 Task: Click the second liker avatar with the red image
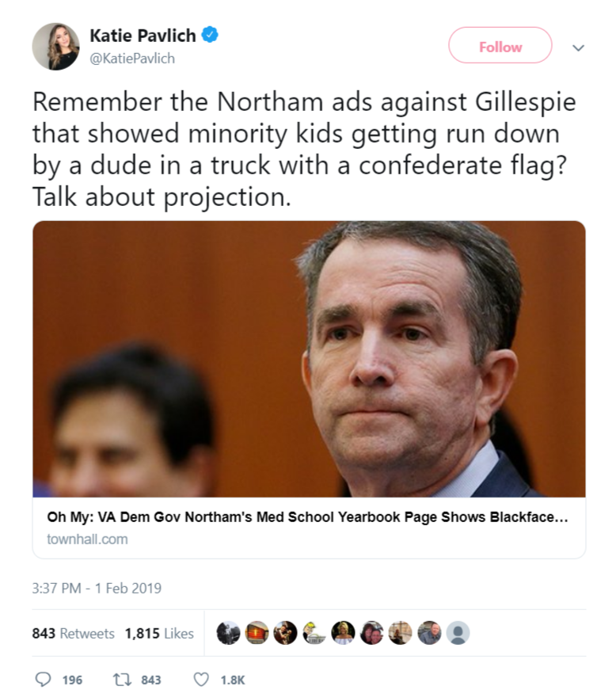click(x=257, y=633)
